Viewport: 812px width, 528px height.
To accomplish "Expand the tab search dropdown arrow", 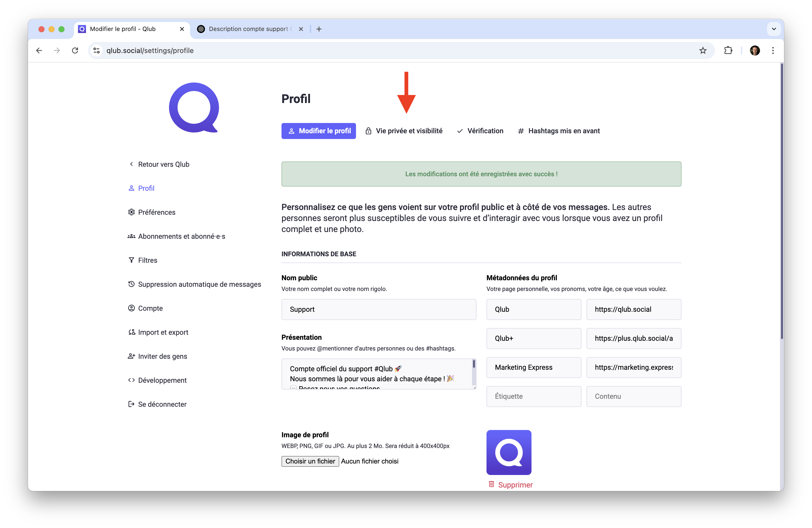I will point(774,29).
